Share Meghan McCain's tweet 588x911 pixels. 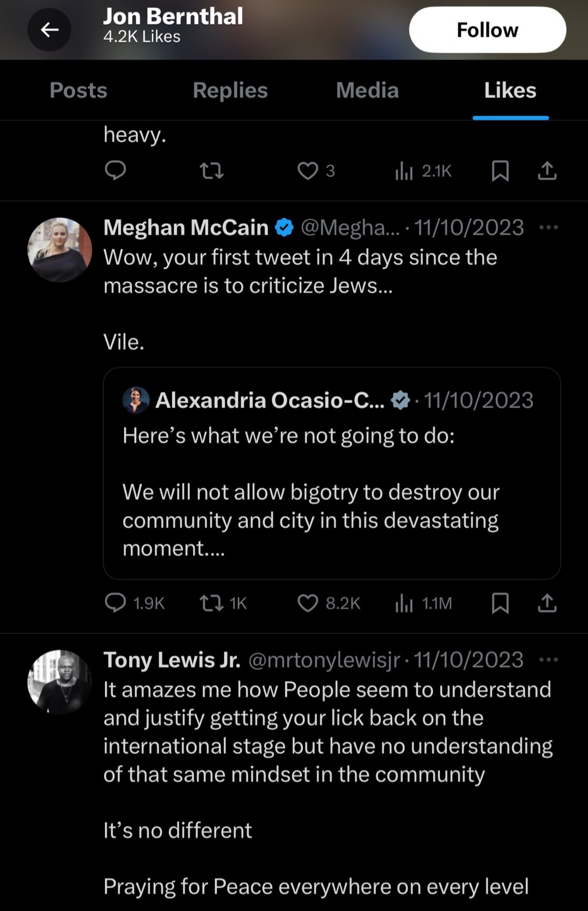click(x=547, y=603)
